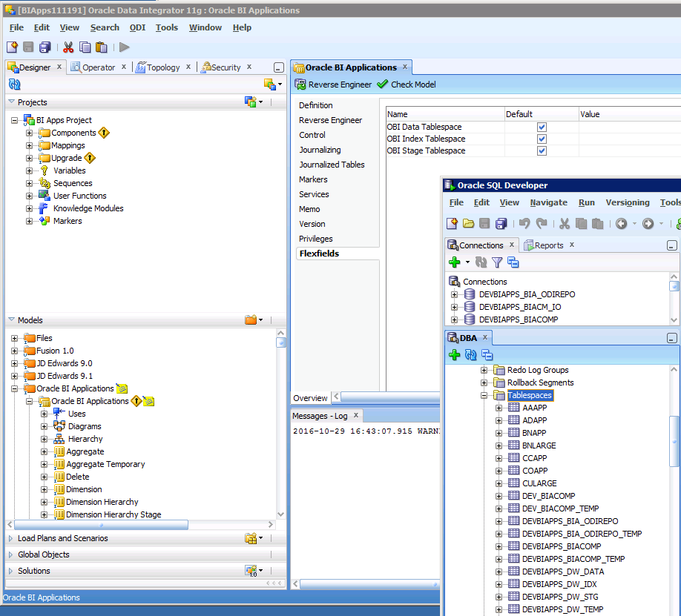Viewport: 681px width, 616px height.
Task: Toggle Default checkbox for OBI Index Tablespace
Action: click(542, 139)
